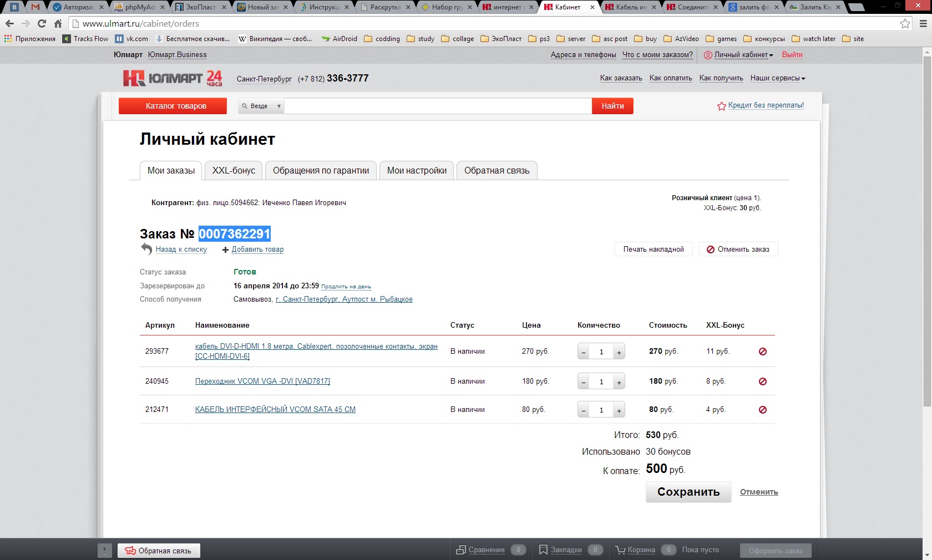Click the plus icon beside Добавить товар

coord(225,250)
